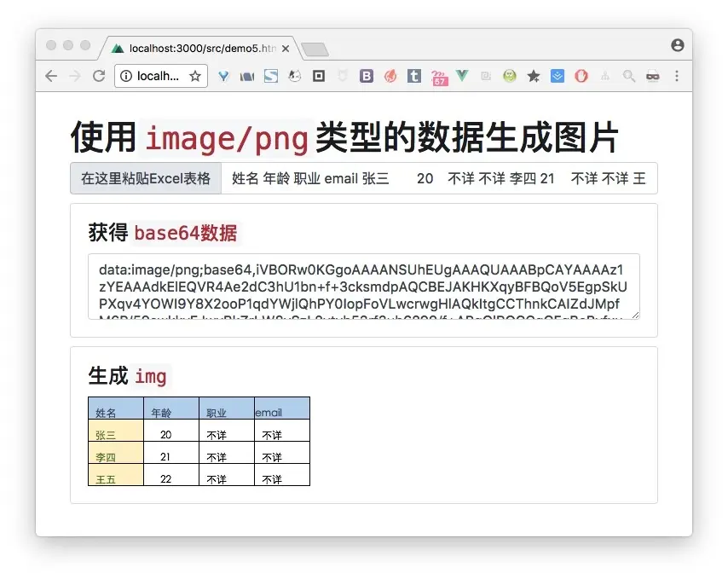Open the blue funnel extension icon
Viewport: 728px width, 579px height.
point(224,76)
